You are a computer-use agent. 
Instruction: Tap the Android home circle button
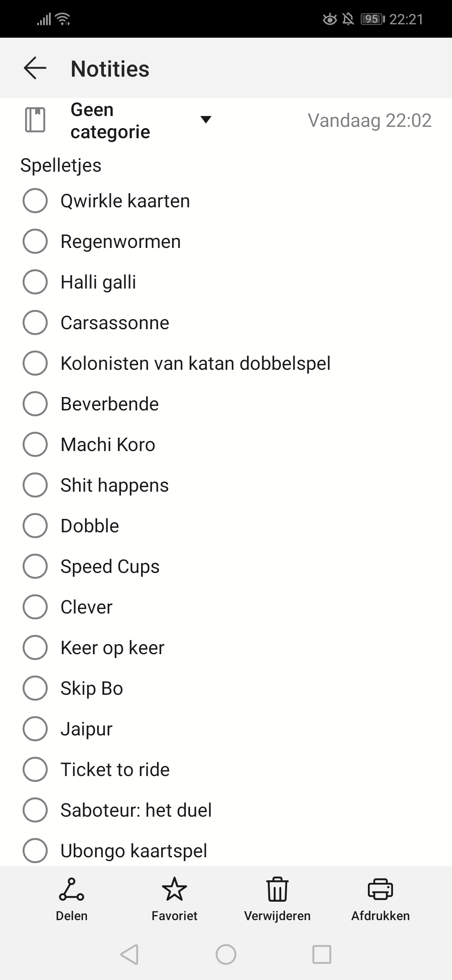[x=226, y=954]
